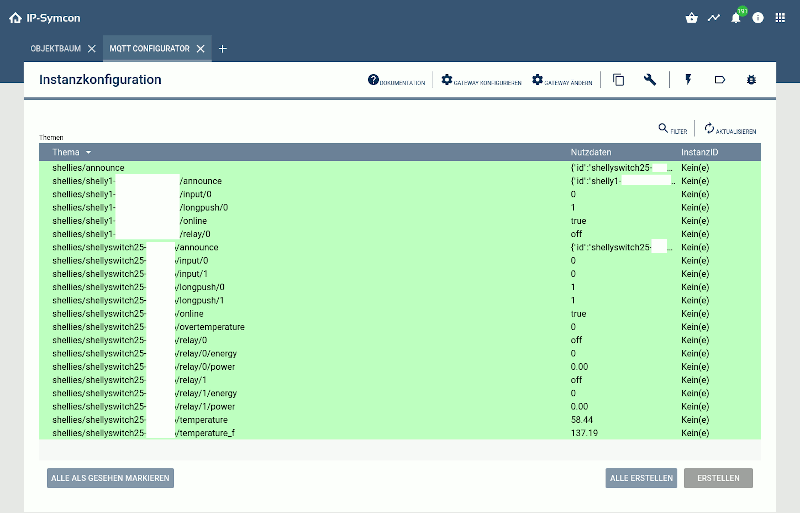
Task: Click the lightning bolt events icon
Action: click(688, 80)
